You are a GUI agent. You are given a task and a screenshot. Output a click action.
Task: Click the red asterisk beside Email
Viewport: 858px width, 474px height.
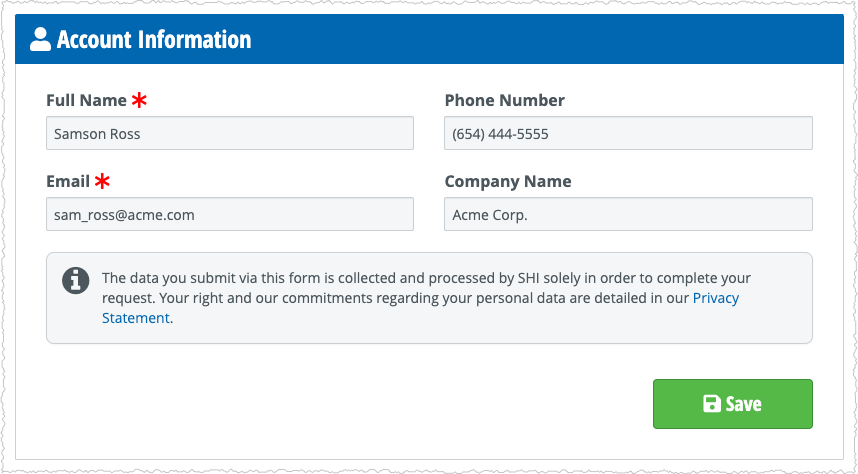102,181
